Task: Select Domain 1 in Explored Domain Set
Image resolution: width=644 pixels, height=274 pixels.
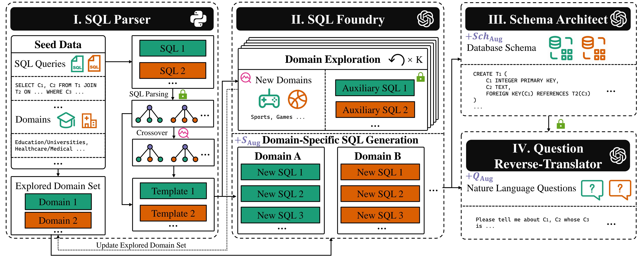Action: [x=58, y=202]
